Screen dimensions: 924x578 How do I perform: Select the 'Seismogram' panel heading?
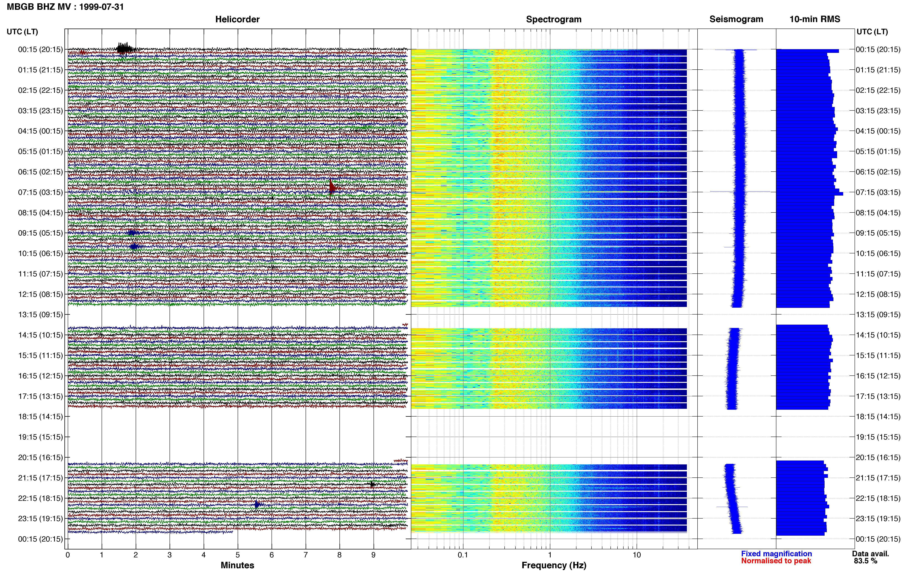736,19
